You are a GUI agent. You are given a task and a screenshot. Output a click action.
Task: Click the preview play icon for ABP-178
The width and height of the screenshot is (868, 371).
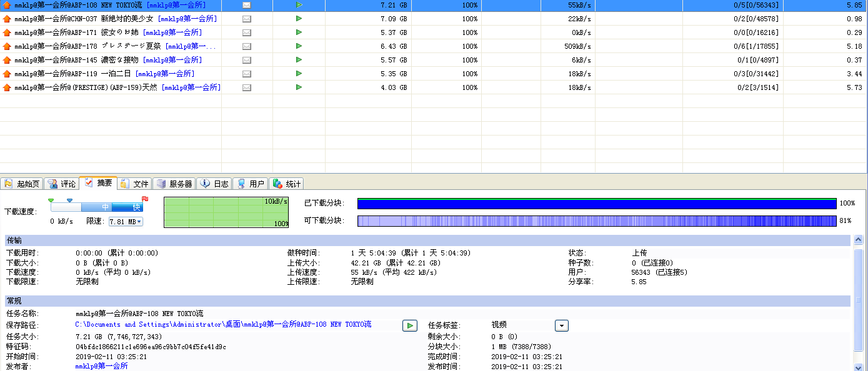pyautogui.click(x=299, y=46)
